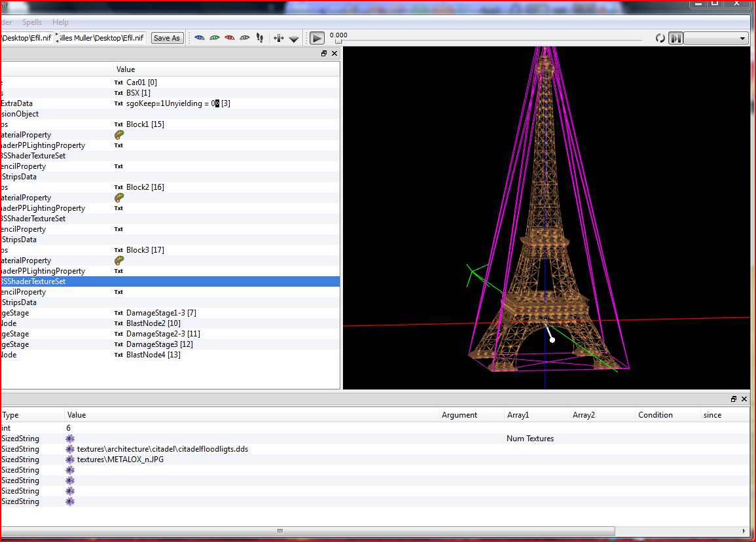Open palette icon in MaterialProperty row below Block2
Screen dimensions: 756x542
[119, 198]
